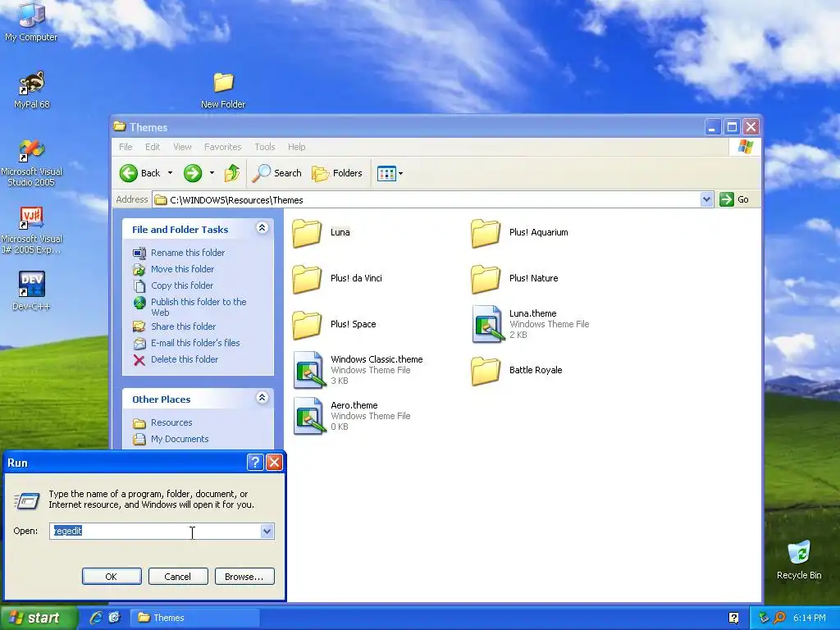Screen dimensions: 840x630
Task: Click Cancel in the Run dialog
Action: click(178, 577)
